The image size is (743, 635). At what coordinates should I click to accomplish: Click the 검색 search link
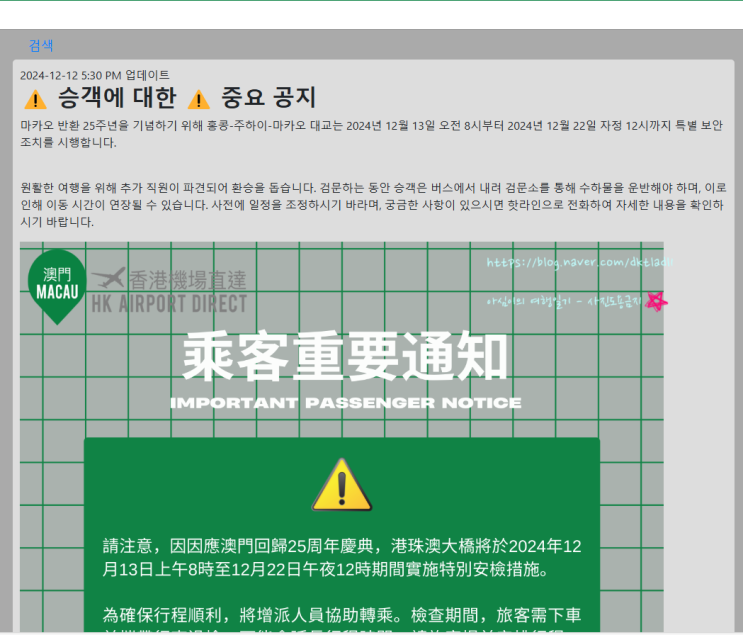click(x=41, y=45)
